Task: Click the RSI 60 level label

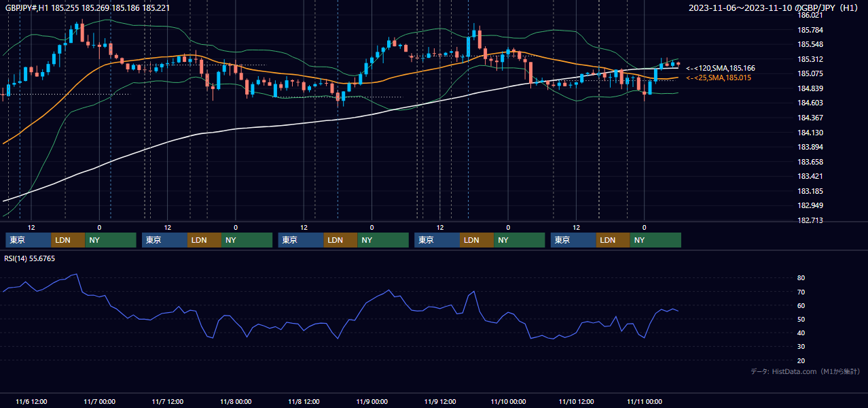Action: click(x=801, y=305)
